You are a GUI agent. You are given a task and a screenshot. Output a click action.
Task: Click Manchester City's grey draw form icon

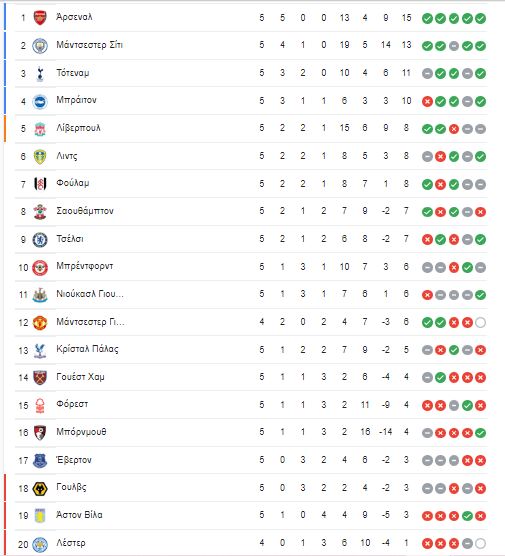(x=454, y=46)
